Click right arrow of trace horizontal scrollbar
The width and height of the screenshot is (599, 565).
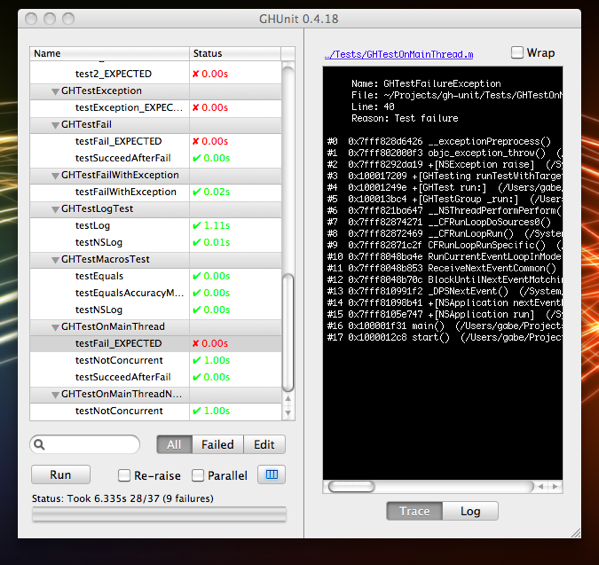(555, 487)
